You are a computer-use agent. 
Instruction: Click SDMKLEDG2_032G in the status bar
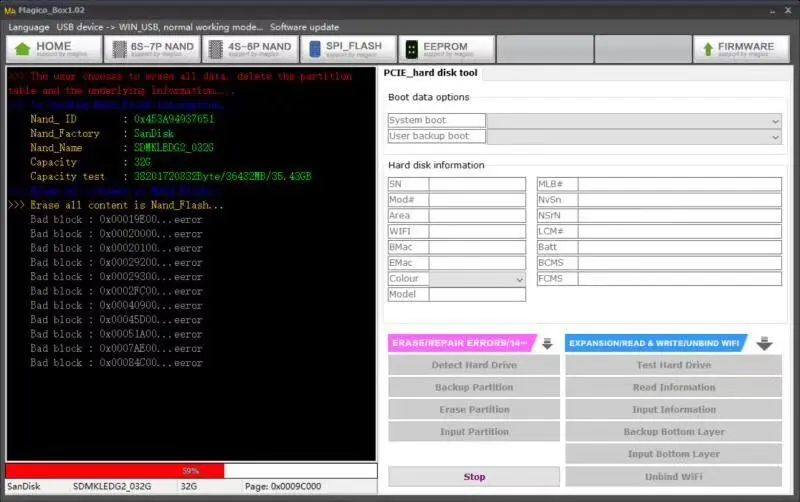(x=112, y=487)
